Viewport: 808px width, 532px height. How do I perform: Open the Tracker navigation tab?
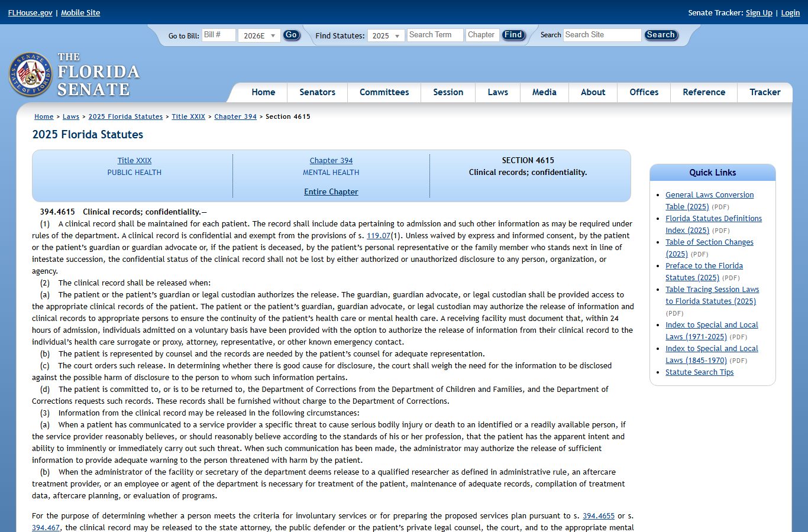coord(765,92)
